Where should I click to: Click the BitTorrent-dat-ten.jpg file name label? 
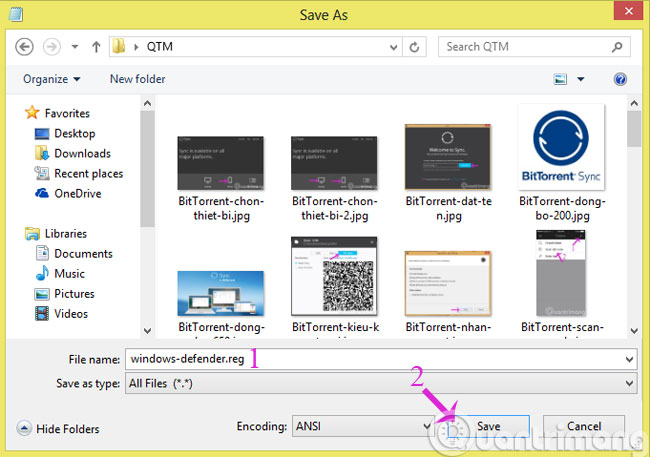point(449,209)
